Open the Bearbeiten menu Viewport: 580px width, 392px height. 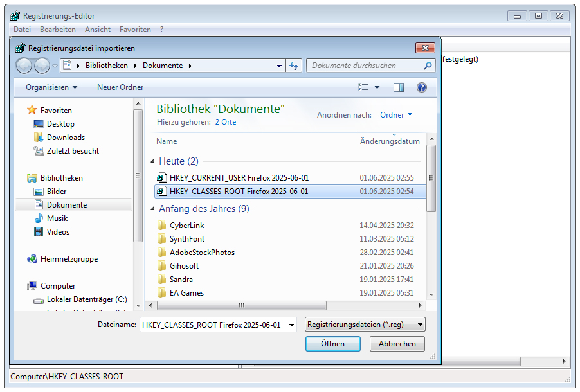pyautogui.click(x=57, y=30)
